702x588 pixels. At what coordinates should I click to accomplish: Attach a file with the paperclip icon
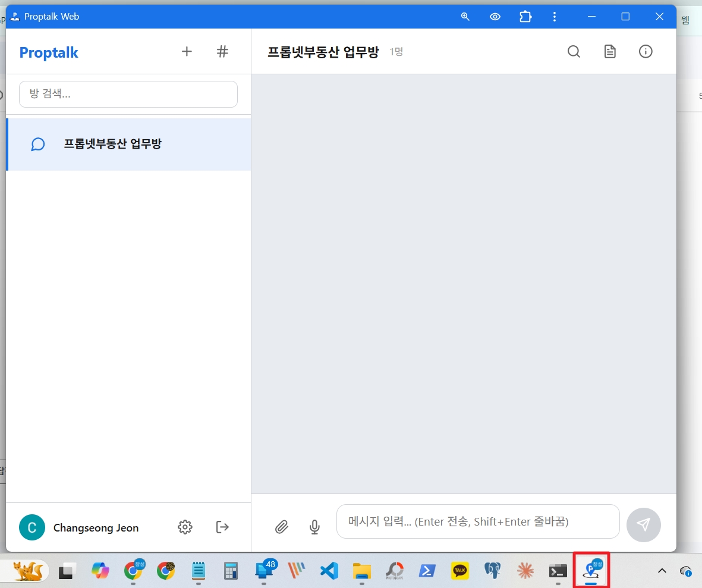[x=282, y=527]
